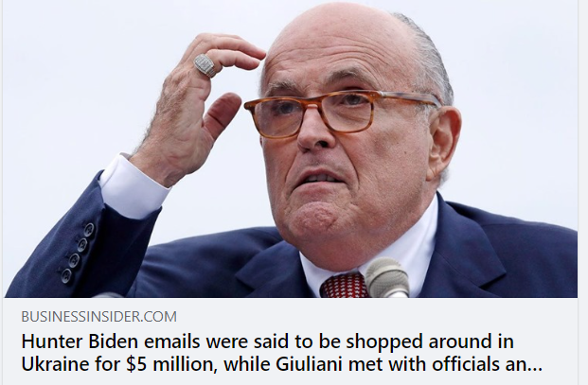Click the $5 million text in headline
This screenshot has width=588, height=385.
tap(171, 364)
